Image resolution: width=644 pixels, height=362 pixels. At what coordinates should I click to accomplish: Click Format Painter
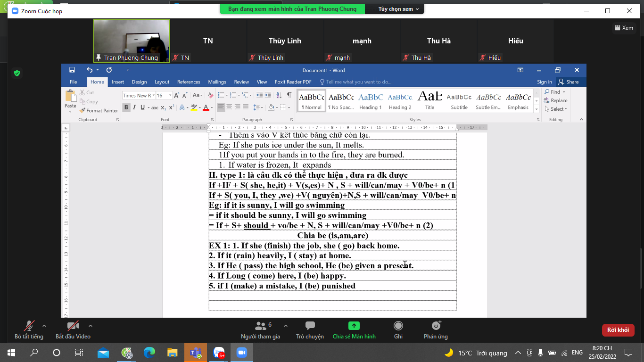point(99,111)
